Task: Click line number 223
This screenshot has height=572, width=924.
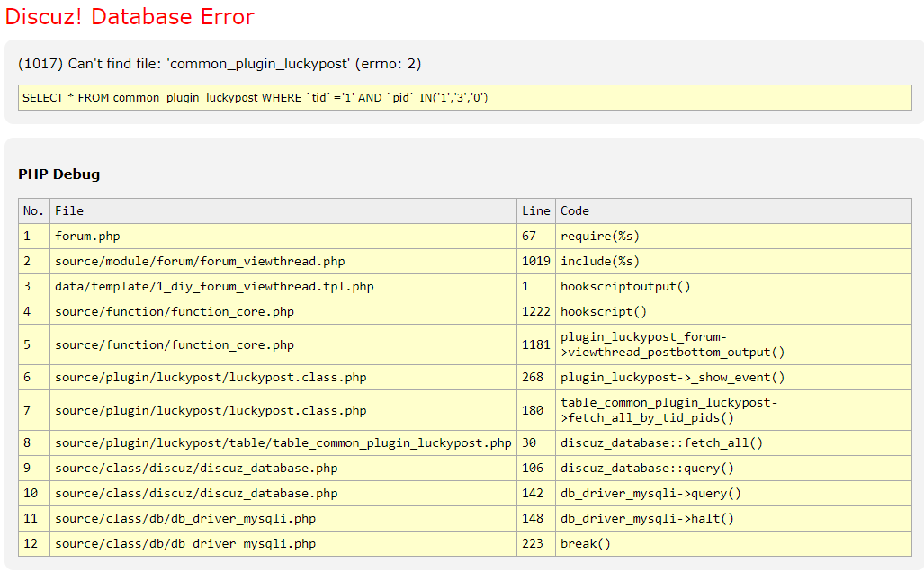Action: (535, 544)
